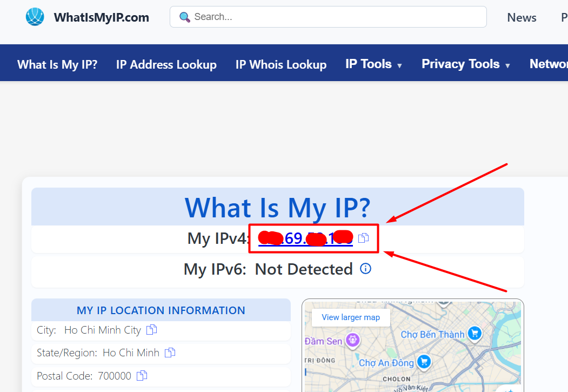Click the WhatIsMyIP.com site title
This screenshot has width=568, height=392.
(x=102, y=17)
